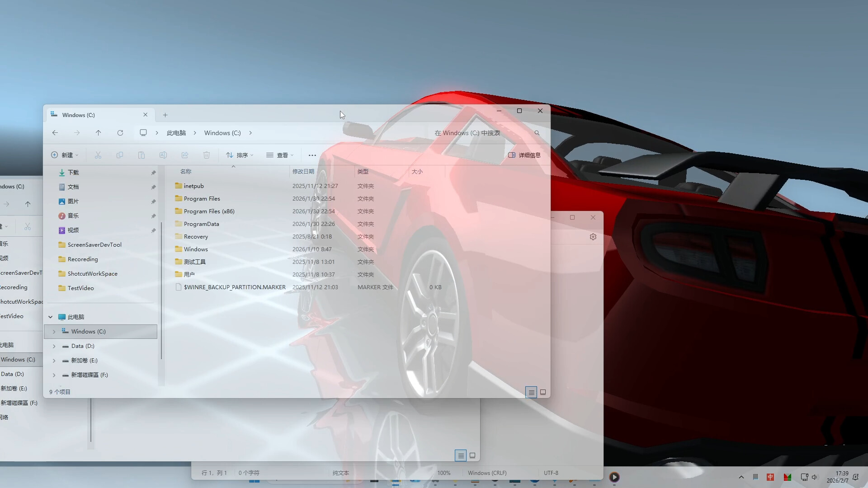Open the 更多选项 overflow menu
This screenshot has height=488, width=868.
(312, 155)
